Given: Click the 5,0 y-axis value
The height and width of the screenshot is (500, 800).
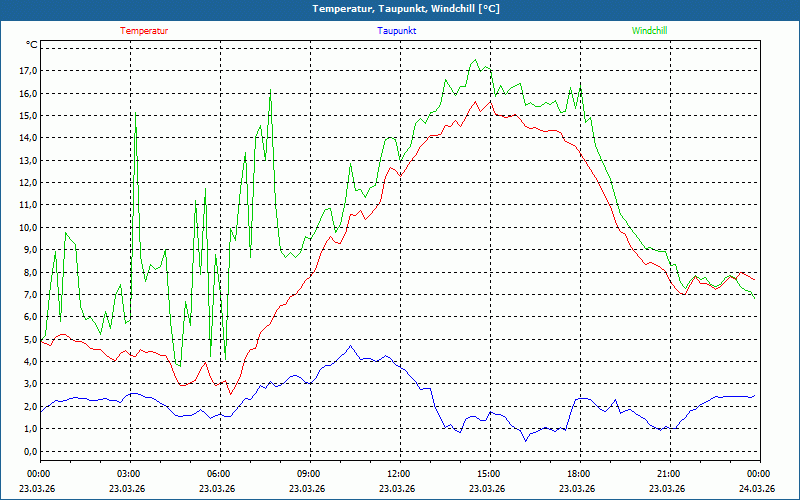Looking at the screenshot, I should (30, 339).
